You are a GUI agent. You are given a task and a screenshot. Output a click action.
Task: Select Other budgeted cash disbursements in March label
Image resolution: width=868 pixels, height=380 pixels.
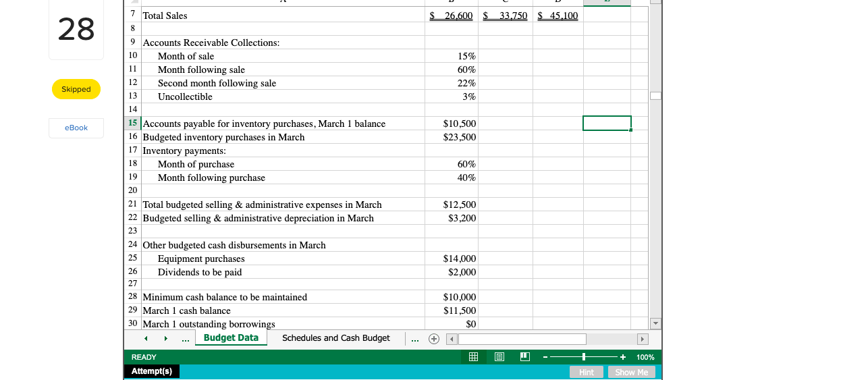point(234,245)
